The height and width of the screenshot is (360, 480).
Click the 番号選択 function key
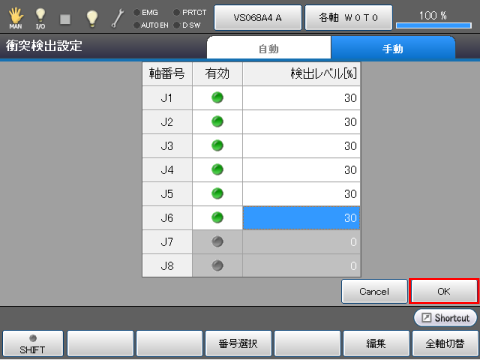point(238,344)
